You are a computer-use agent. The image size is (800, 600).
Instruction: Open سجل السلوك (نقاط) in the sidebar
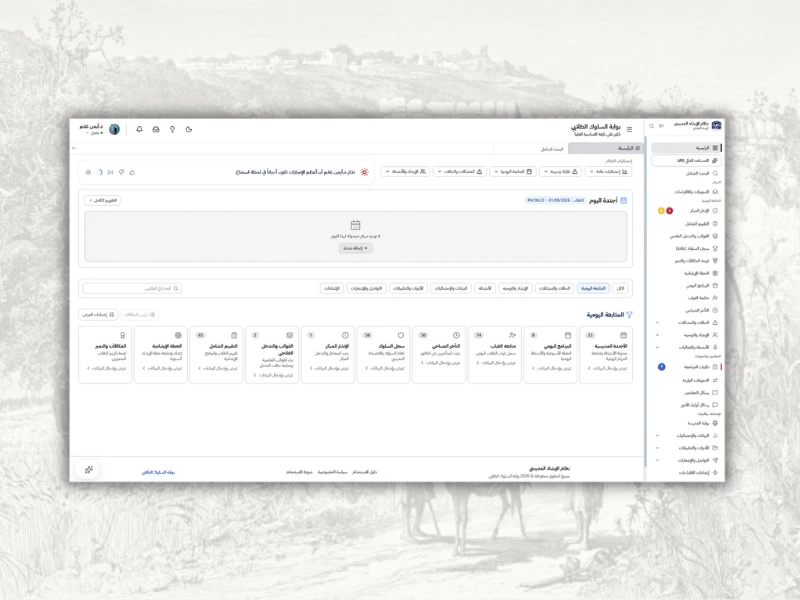(x=686, y=248)
